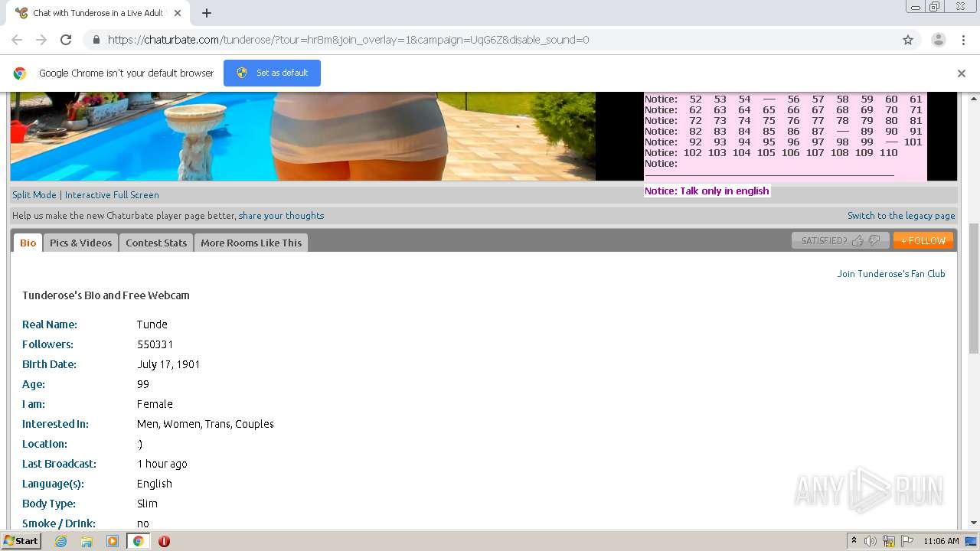Bookmark this page with the star icon
The image size is (980, 551).
pos(908,40)
